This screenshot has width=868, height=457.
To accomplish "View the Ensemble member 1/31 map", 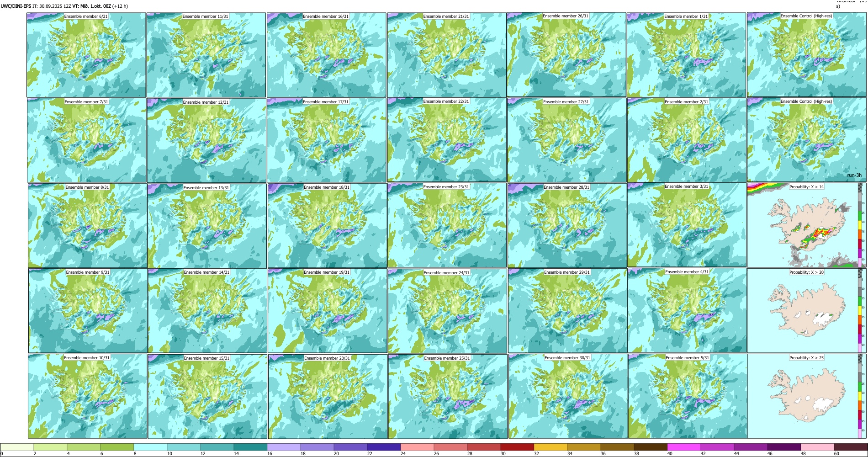I will [x=686, y=55].
